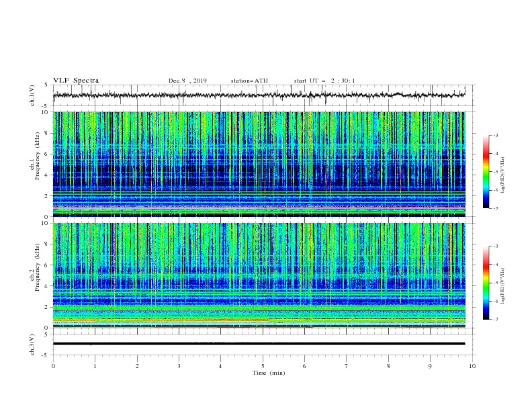The height and width of the screenshot is (411, 532).
Task: Click the ch.1 voltage waveform trace
Action: 259,95
